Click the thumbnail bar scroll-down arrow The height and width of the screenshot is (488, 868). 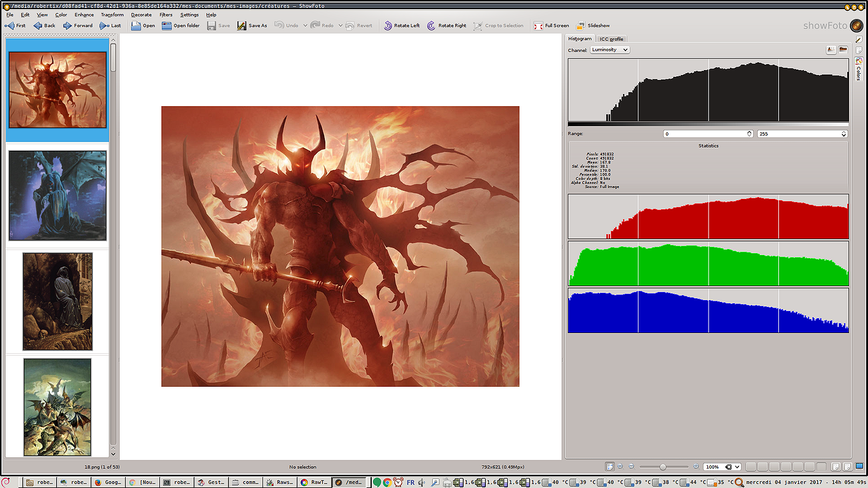pyautogui.click(x=113, y=453)
